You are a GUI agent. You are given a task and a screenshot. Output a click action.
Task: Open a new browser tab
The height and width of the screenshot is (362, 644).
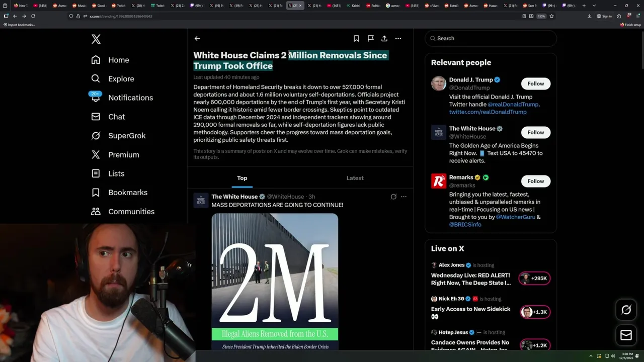tap(584, 6)
